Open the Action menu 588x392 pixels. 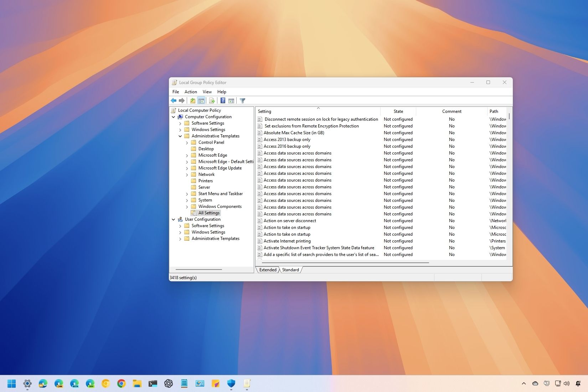click(191, 92)
